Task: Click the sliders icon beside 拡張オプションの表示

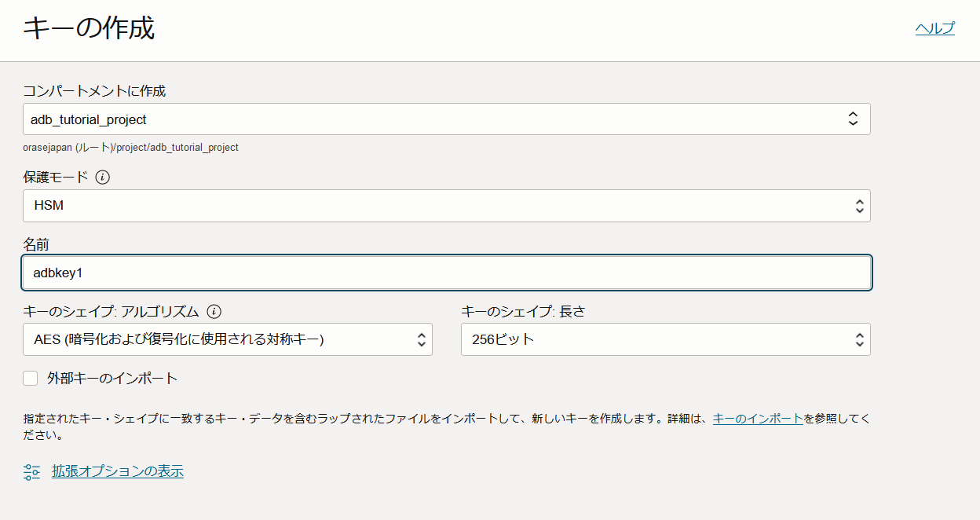Action: click(31, 472)
